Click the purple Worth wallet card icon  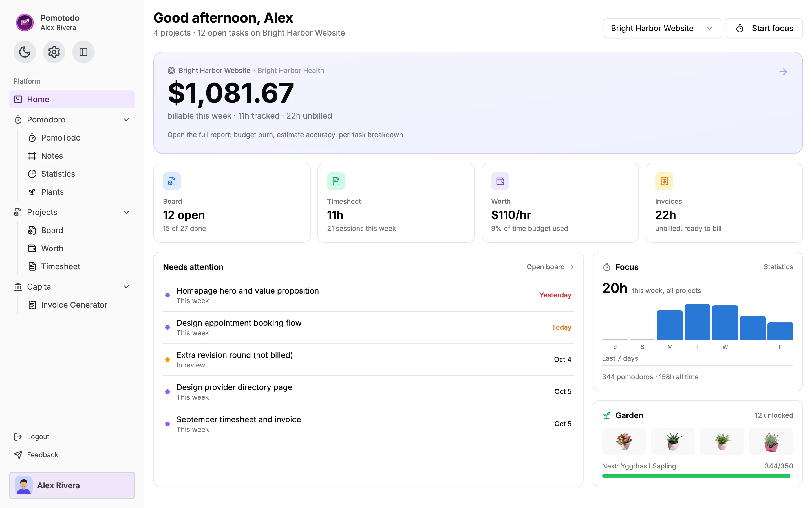(500, 181)
